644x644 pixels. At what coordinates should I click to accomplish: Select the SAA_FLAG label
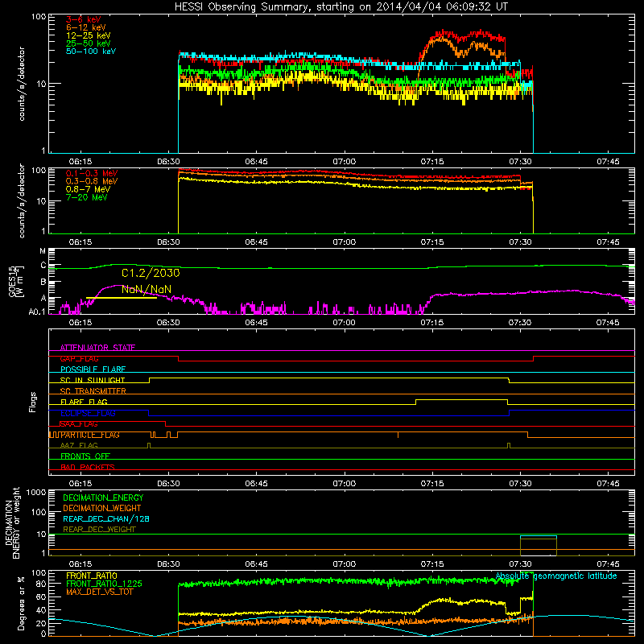(79, 424)
